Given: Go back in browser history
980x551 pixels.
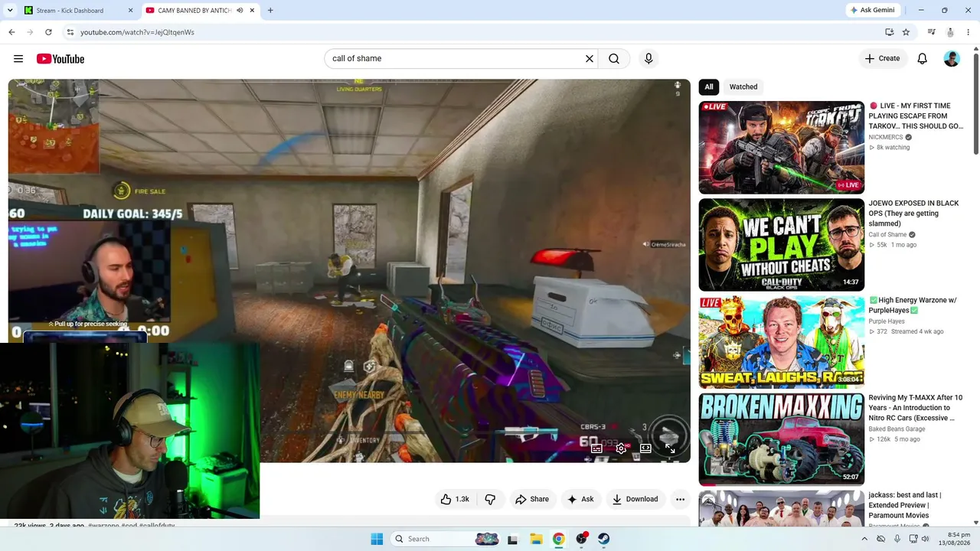Looking at the screenshot, I should click(x=11, y=32).
